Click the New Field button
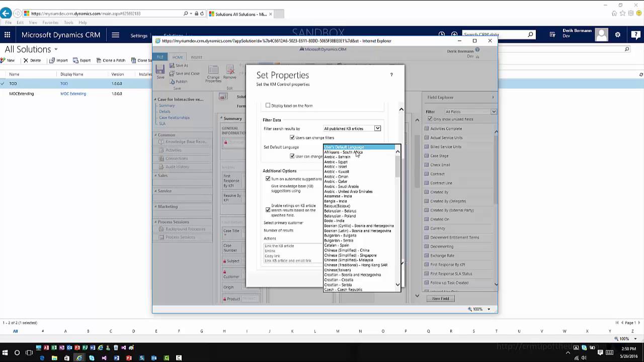This screenshot has height=362, width=644. (440, 299)
